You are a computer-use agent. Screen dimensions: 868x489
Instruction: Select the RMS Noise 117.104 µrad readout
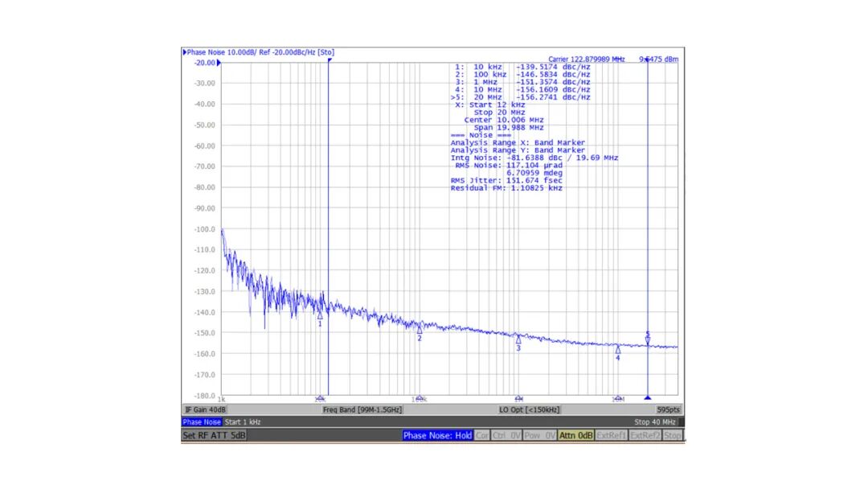coord(509,166)
